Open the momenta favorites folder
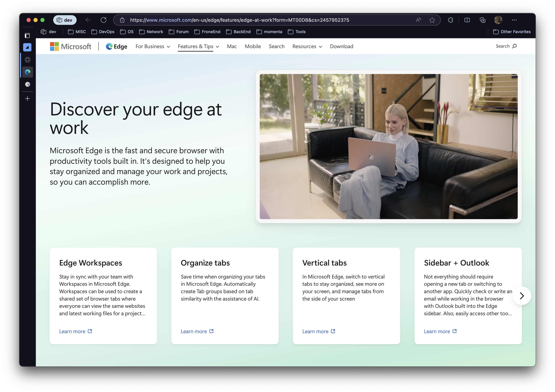 click(x=269, y=32)
